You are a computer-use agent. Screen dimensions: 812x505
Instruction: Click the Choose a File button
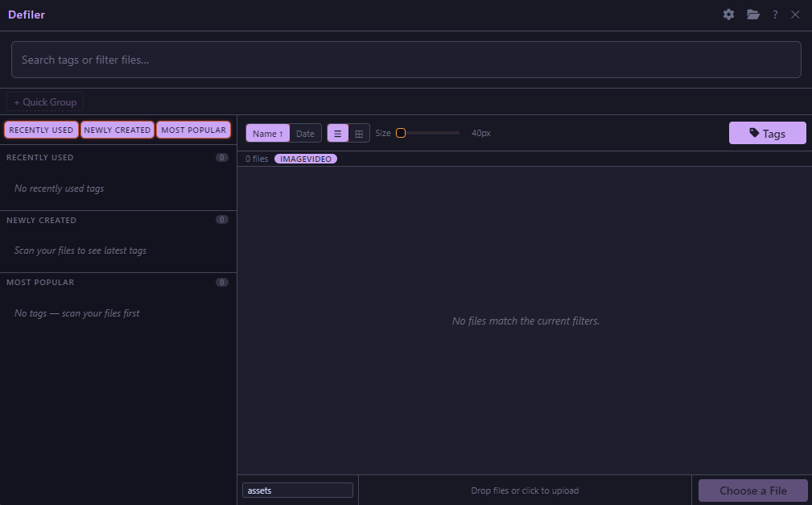click(752, 491)
